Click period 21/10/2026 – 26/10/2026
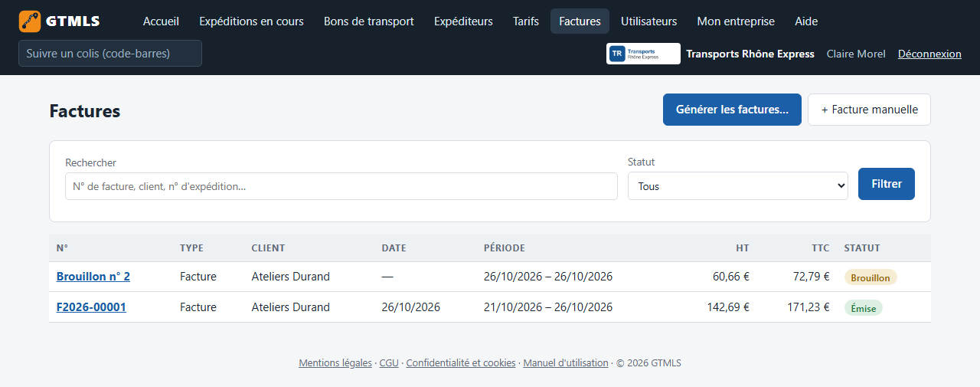Viewport: 980px width, 387px height. click(548, 307)
